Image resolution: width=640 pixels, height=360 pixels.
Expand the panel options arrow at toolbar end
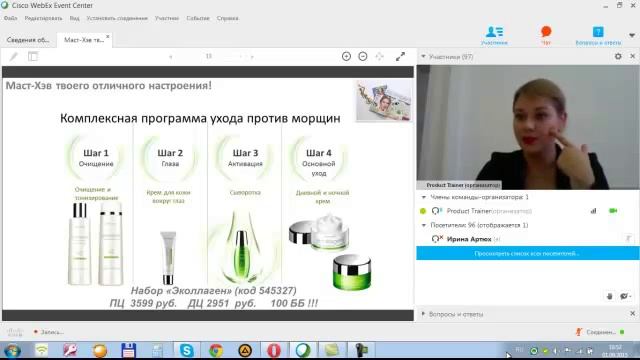coord(632,36)
